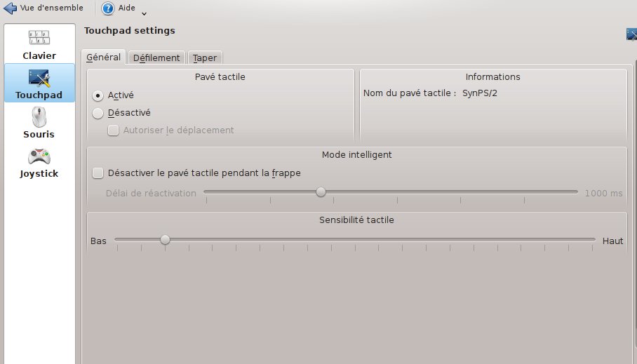Screen dimensions: 637x364
Task: Open the Clavier keyboard settings icon
Action: pyautogui.click(x=39, y=38)
